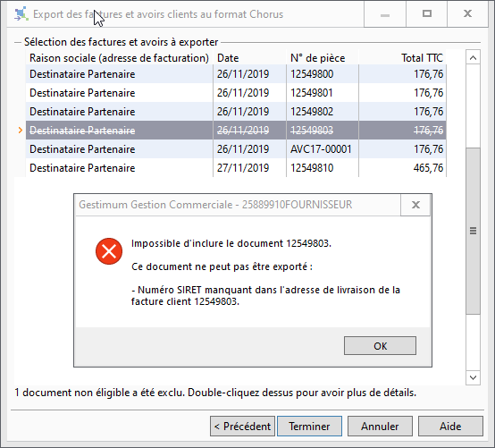Screen dimensions: 495x448
Task: Click the orange row indicator arrow
Action: [21, 131]
